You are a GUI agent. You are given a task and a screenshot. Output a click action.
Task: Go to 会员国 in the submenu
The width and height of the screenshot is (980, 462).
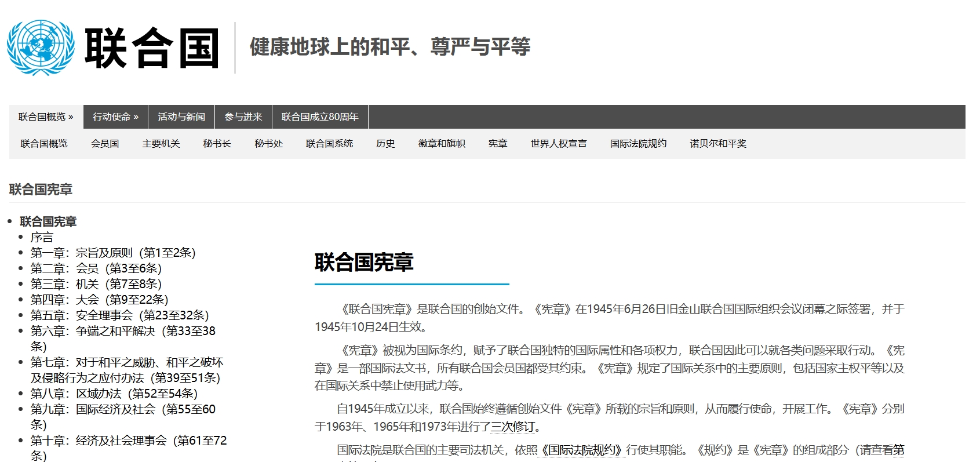[x=105, y=144]
